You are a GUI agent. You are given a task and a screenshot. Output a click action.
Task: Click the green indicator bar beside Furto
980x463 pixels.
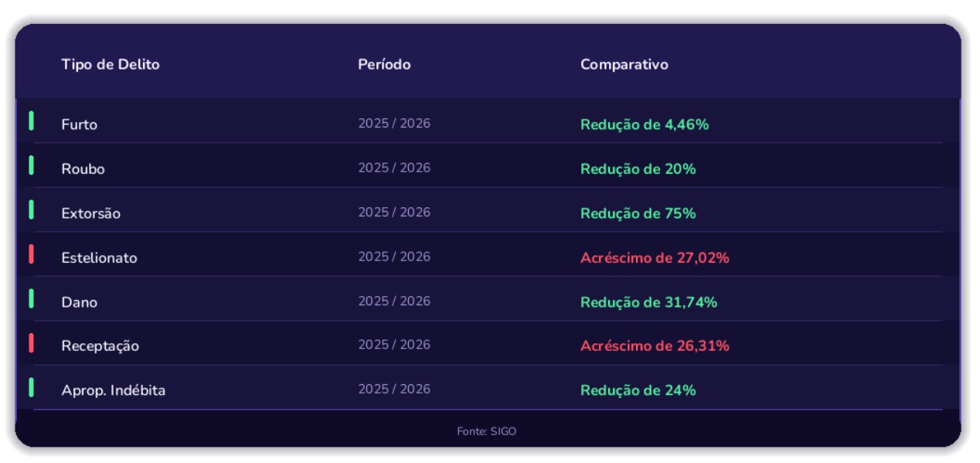click(x=31, y=121)
